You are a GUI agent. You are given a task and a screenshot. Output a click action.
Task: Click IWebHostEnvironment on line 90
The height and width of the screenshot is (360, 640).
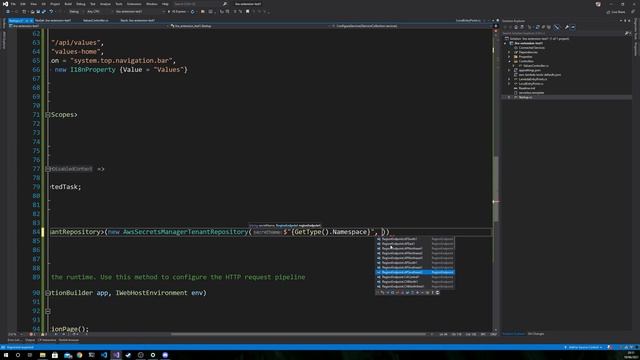click(152, 293)
